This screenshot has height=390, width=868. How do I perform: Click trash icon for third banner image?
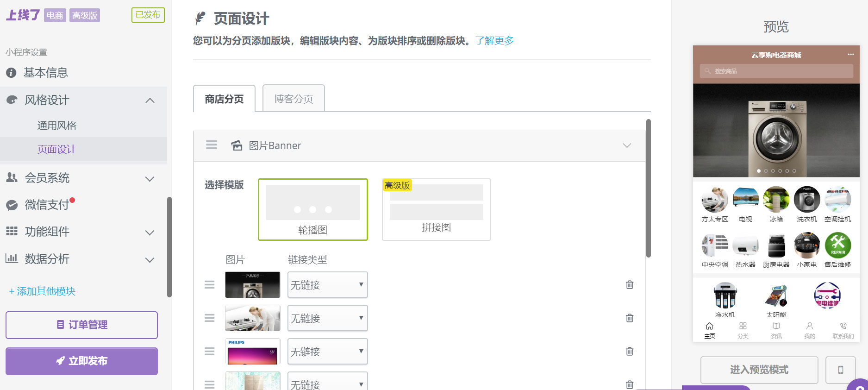click(630, 351)
